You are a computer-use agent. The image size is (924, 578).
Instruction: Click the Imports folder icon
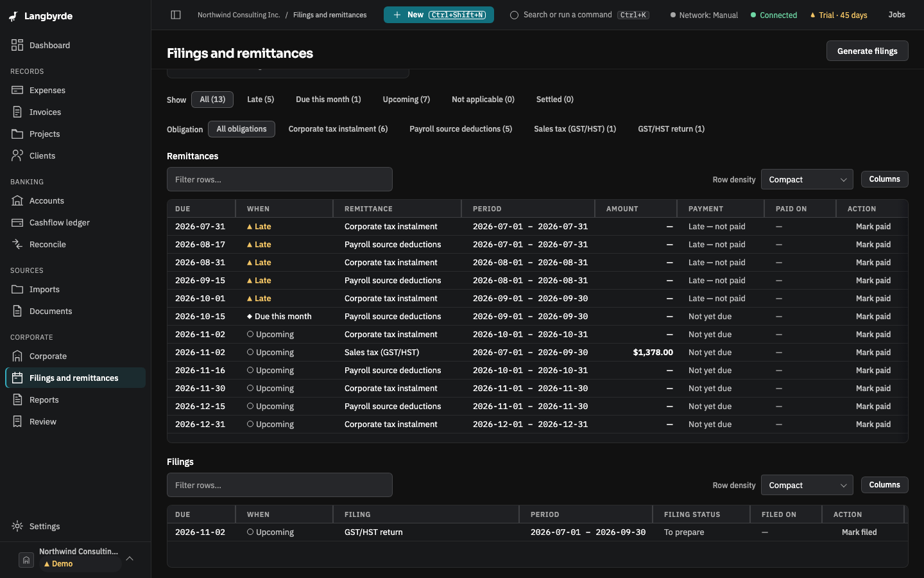(x=17, y=289)
